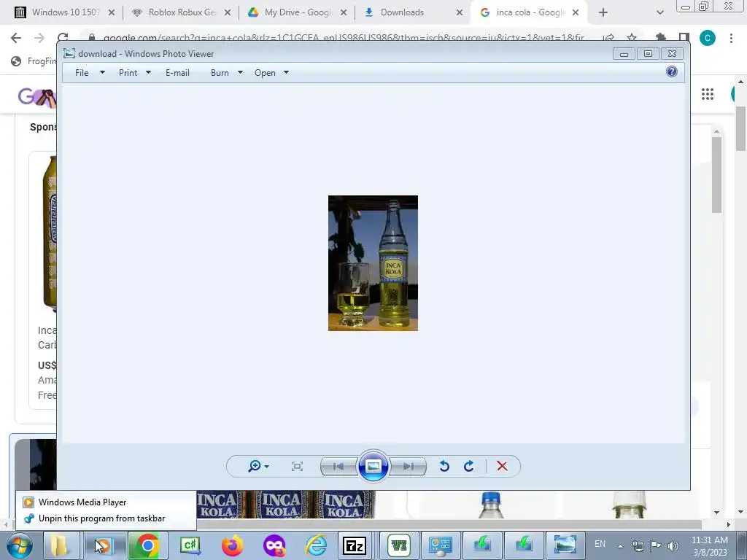The width and height of the screenshot is (747, 560).
Task: Open the volume speaker tray icon
Action: pos(673,545)
